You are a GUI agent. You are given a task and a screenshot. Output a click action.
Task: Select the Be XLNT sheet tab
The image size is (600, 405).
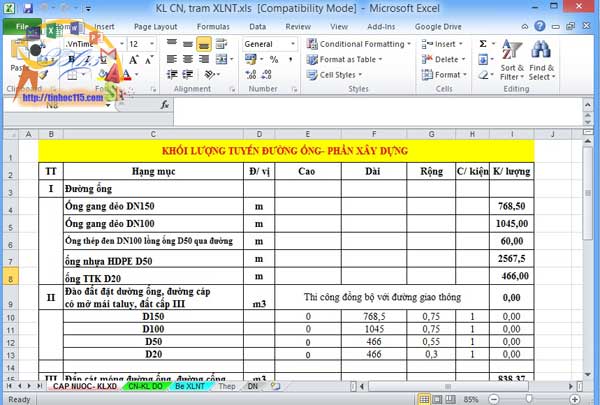click(191, 385)
